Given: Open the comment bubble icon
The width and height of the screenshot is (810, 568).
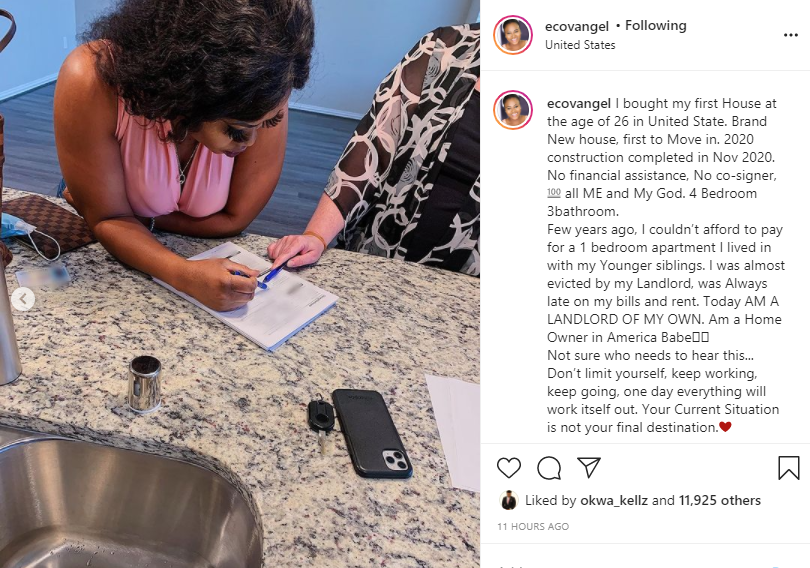Looking at the screenshot, I should (549, 468).
